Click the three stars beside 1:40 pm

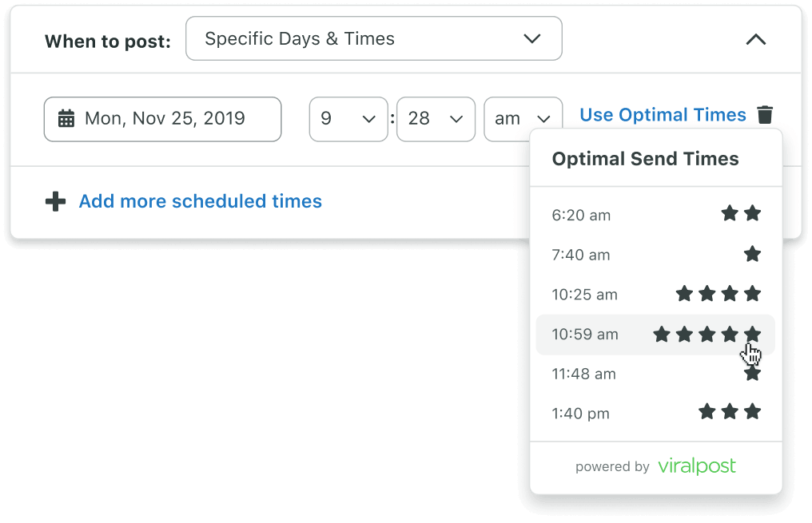(729, 412)
